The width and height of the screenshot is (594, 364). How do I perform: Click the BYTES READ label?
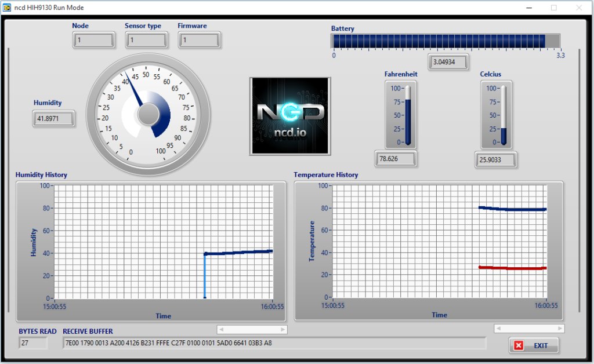38,331
